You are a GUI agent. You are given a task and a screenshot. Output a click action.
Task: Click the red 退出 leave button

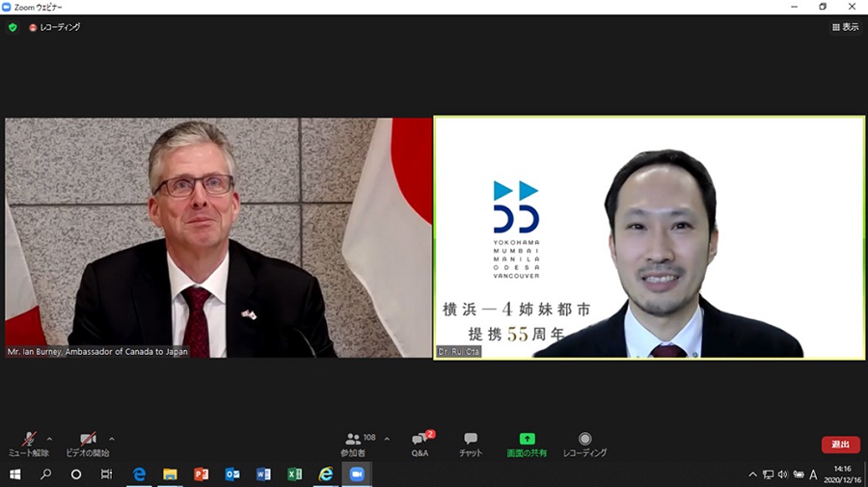pos(840,445)
